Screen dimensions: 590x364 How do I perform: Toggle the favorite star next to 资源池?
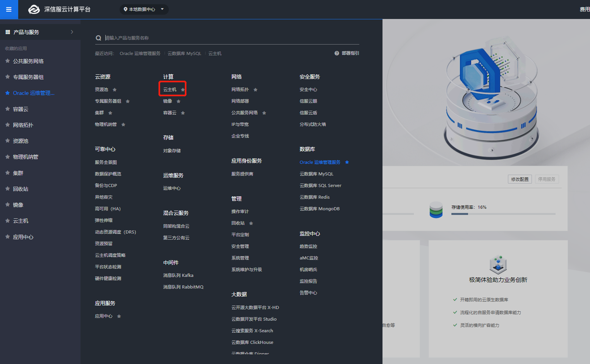(x=114, y=89)
